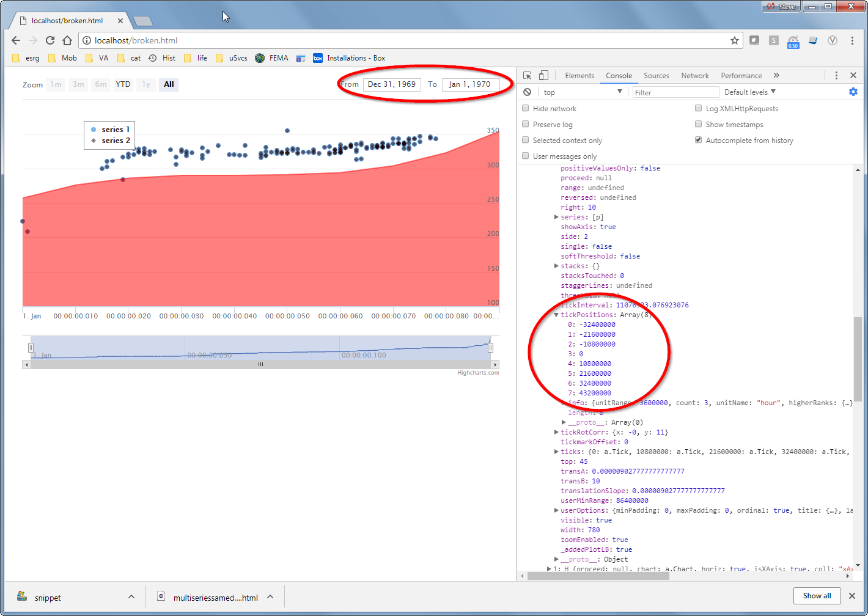The image size is (868, 616).
Task: Reload the localhost/broken.html page
Action: click(x=50, y=40)
